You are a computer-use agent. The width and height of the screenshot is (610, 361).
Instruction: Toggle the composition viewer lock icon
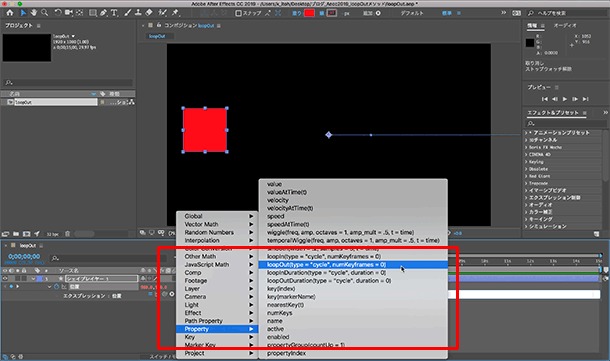click(x=159, y=25)
